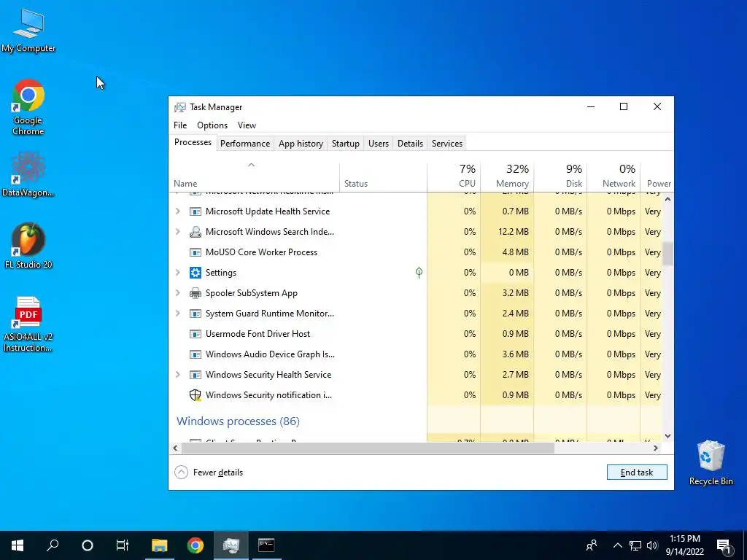Image resolution: width=747 pixels, height=560 pixels.
Task: Open the Action Center notifications icon
Action: pyautogui.click(x=724, y=545)
